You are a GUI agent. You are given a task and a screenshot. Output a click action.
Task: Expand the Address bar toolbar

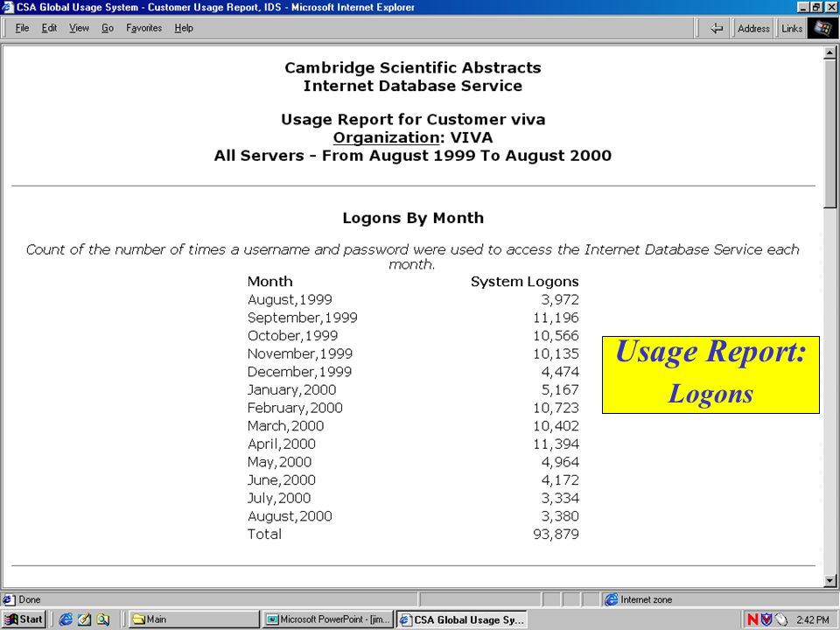tap(753, 28)
